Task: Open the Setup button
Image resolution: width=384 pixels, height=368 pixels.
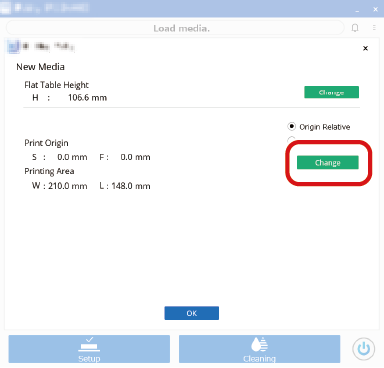Action: point(89,349)
